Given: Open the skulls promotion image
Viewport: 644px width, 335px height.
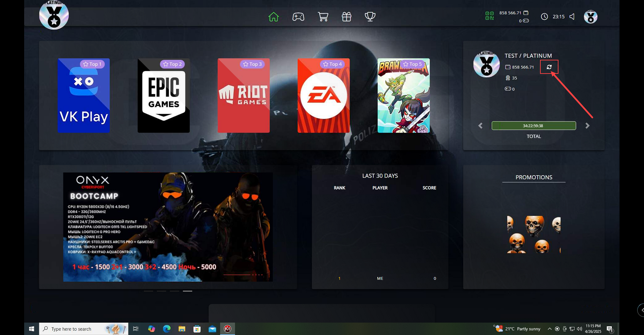Looking at the screenshot, I should 534,234.
